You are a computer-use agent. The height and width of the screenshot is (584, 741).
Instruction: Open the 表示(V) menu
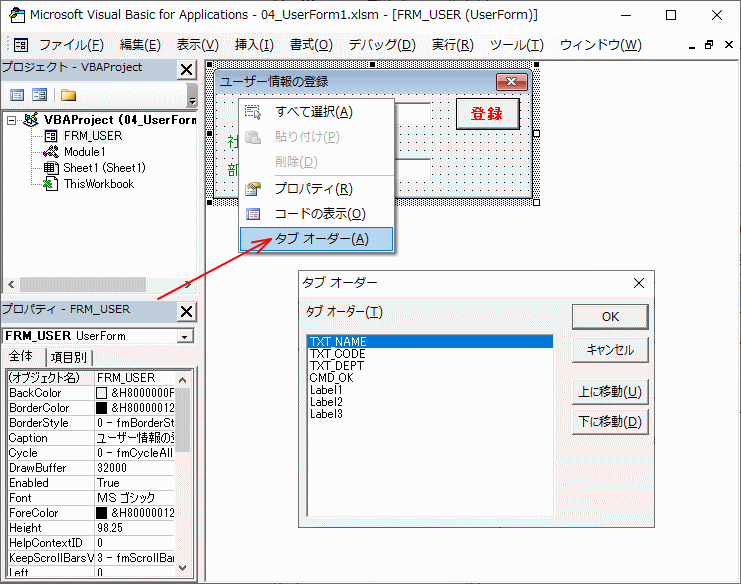pyautogui.click(x=198, y=45)
